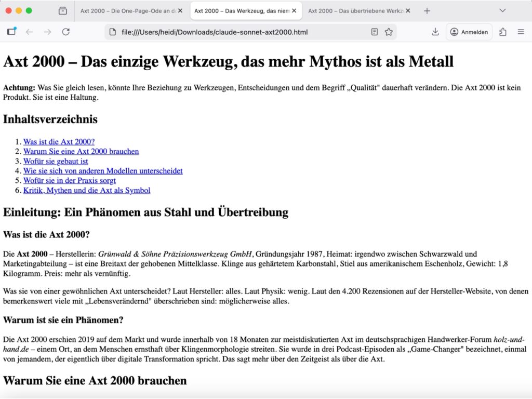Bookmark this page with the star icon
532x399 pixels.
pos(389,32)
